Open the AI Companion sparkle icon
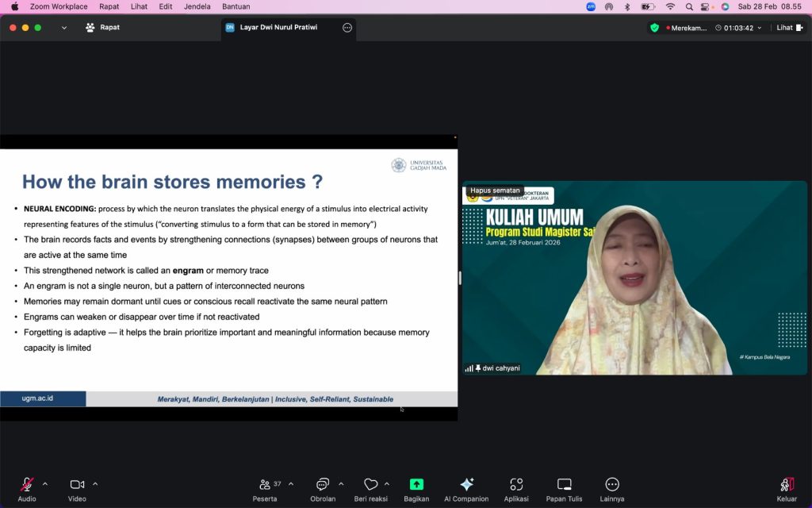This screenshot has height=508, width=812. pos(466,485)
